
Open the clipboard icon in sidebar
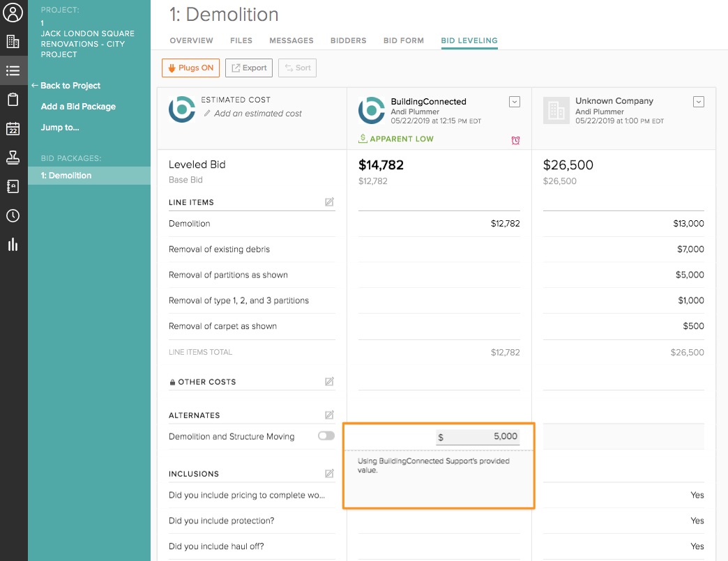tap(13, 100)
